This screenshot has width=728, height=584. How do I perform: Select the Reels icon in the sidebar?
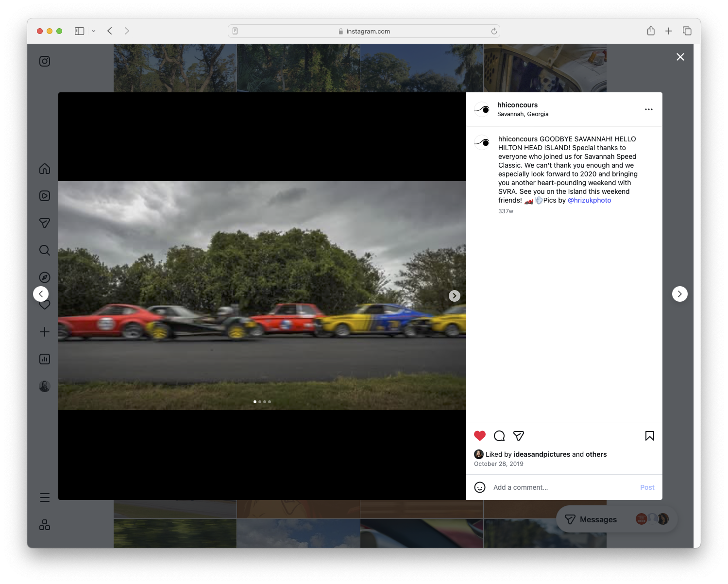44,196
